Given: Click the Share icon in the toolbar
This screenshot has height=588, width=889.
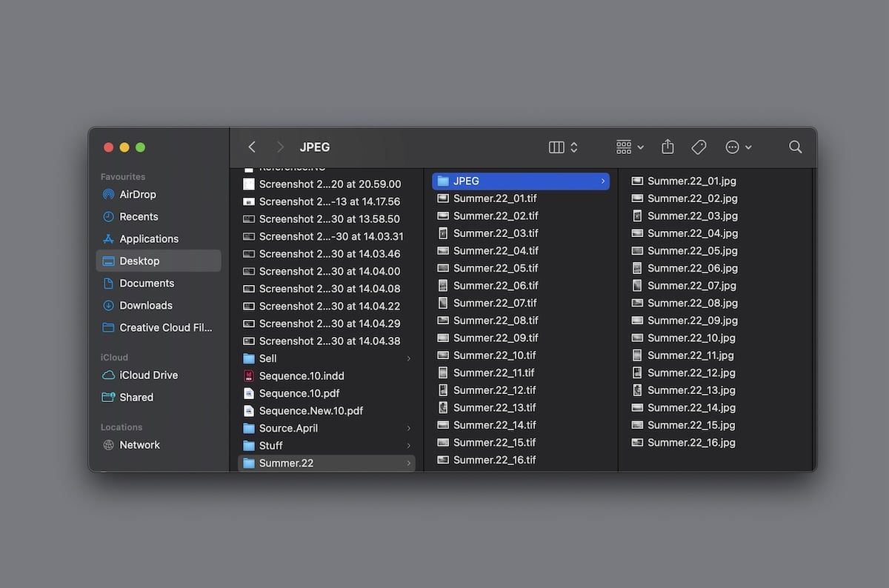Looking at the screenshot, I should click(667, 147).
